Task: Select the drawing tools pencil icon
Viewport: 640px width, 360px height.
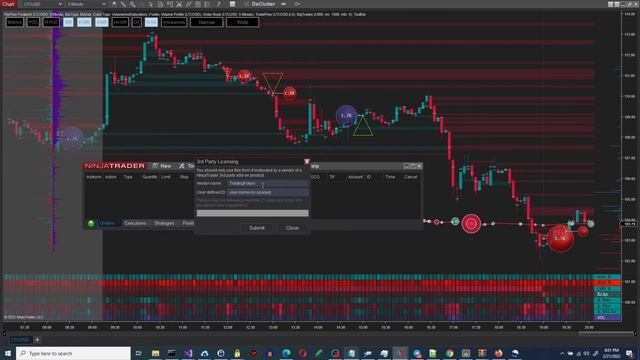Action: [x=123, y=4]
